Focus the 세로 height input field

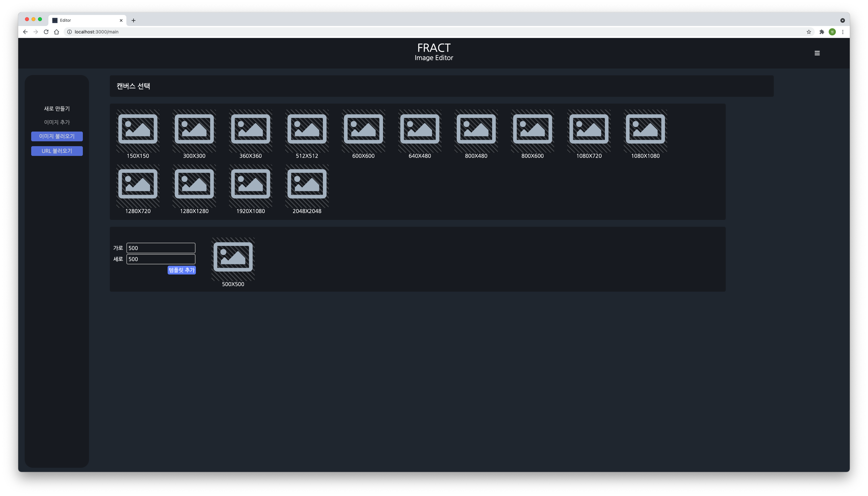coord(161,259)
